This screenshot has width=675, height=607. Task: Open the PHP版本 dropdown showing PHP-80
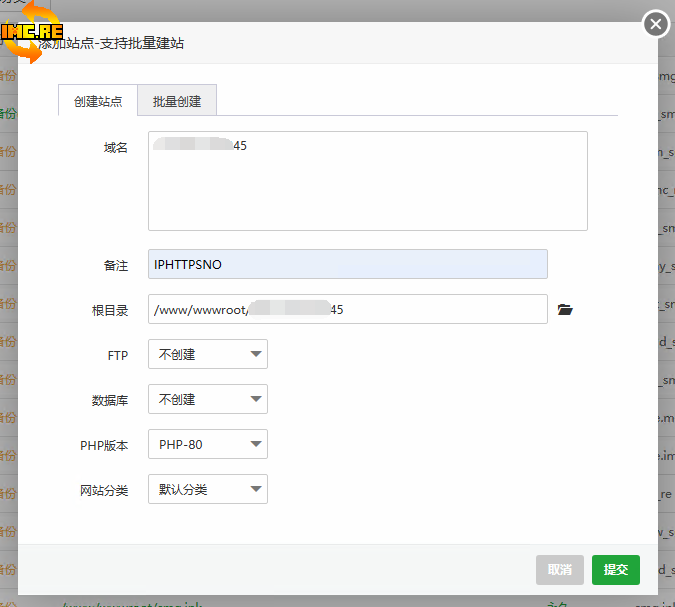click(207, 444)
